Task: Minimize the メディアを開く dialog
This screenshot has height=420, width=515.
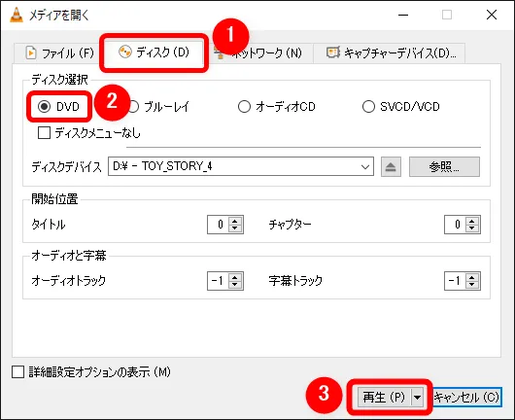Action: coord(403,15)
